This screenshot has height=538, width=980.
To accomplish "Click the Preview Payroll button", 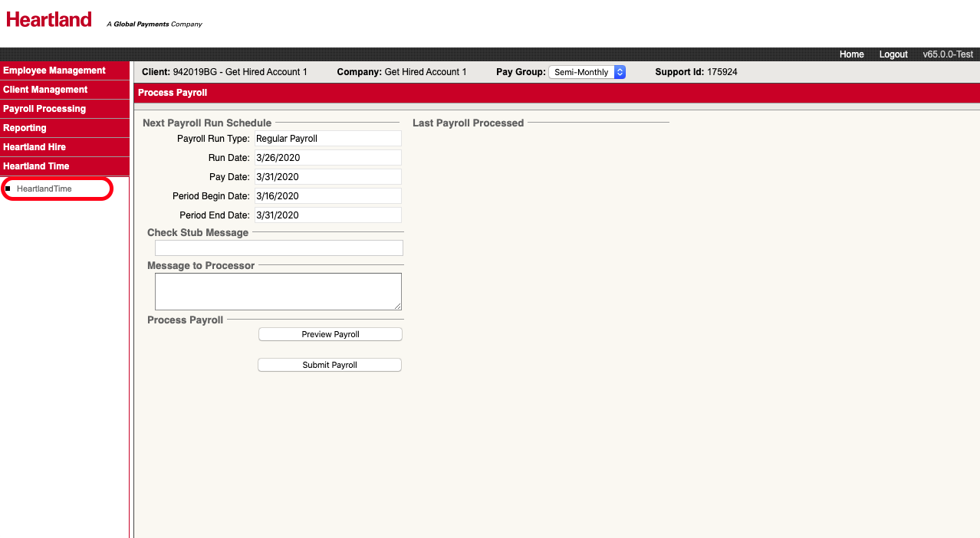I will (330, 333).
